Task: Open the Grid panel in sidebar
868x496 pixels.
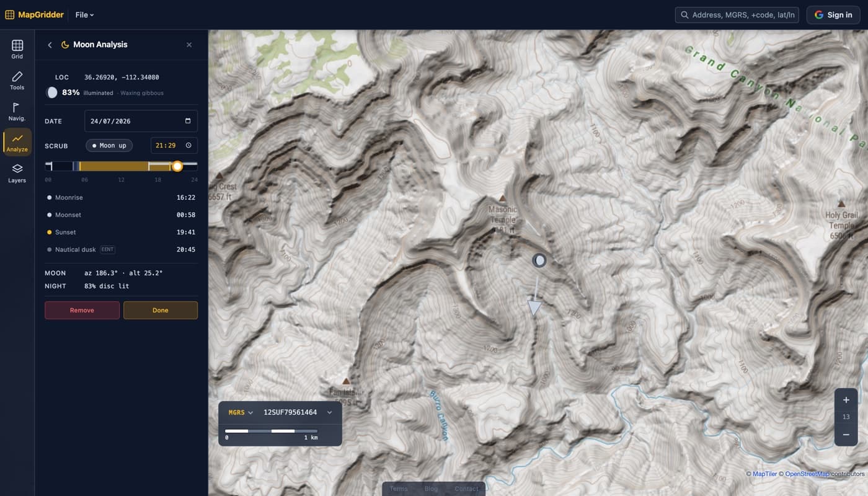Action: (17, 49)
